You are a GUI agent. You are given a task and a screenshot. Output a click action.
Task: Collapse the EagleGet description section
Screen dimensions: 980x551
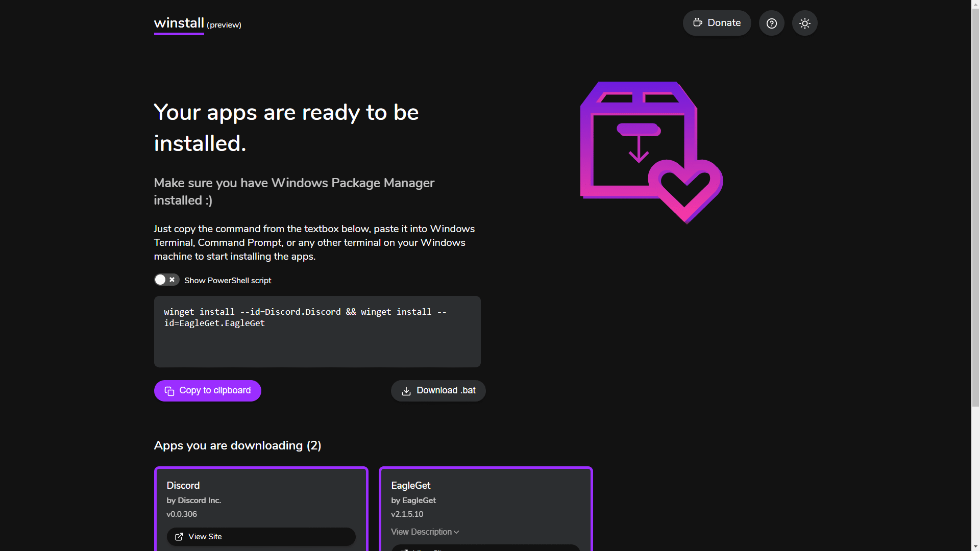click(x=425, y=532)
